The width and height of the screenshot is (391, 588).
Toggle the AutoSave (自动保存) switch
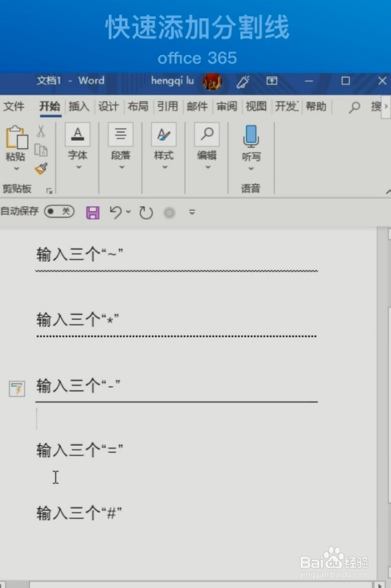pos(60,211)
